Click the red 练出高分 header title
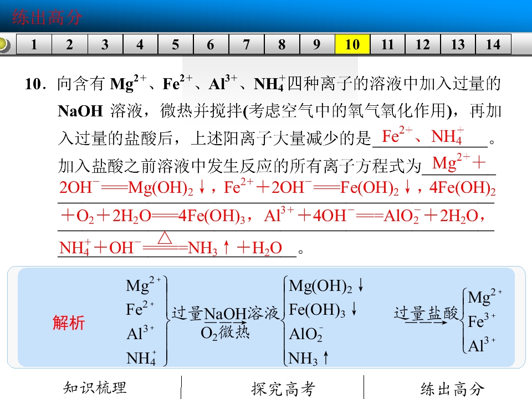This screenshot has height=399, width=532. point(47,17)
